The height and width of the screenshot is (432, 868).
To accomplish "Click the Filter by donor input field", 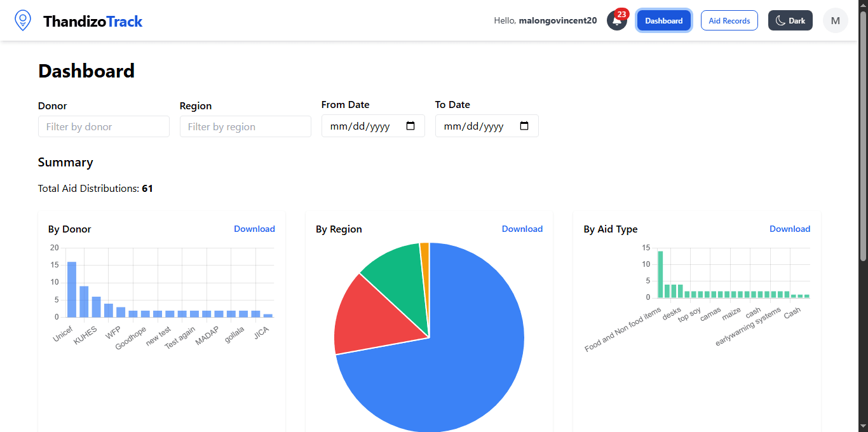I will pos(104,126).
